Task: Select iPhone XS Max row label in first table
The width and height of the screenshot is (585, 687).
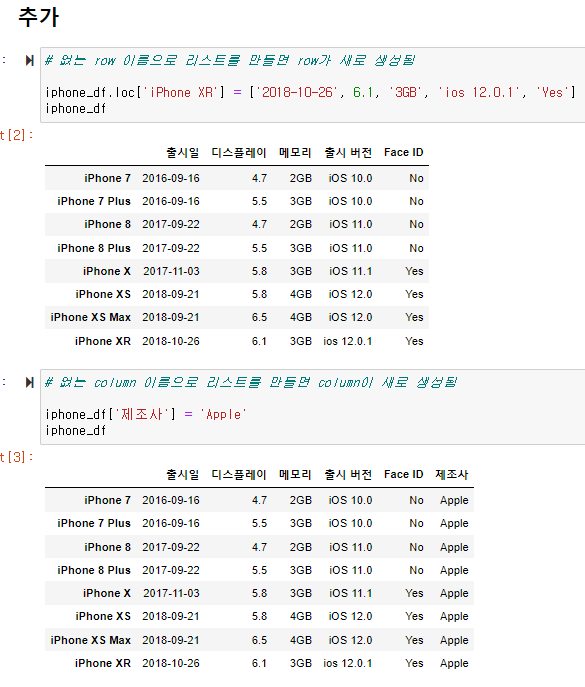Action: tap(91, 317)
